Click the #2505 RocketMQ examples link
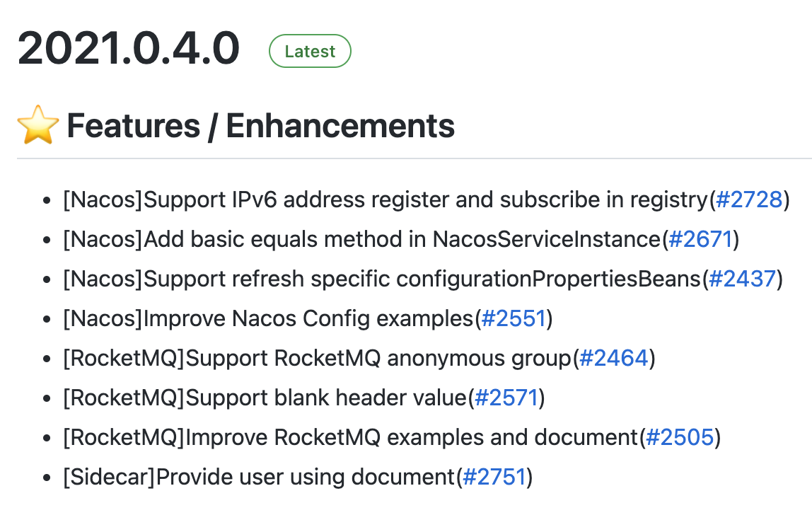Screen dimensions: 812x515 [679, 438]
